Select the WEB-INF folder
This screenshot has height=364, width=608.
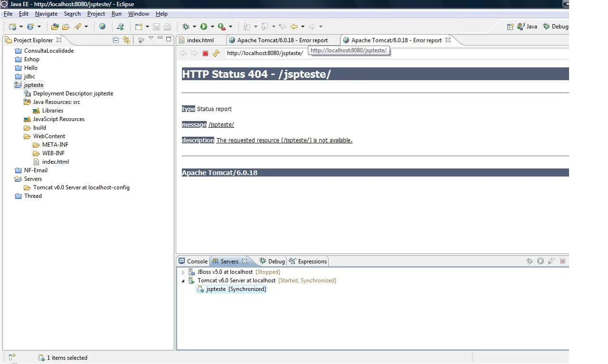[x=53, y=153]
